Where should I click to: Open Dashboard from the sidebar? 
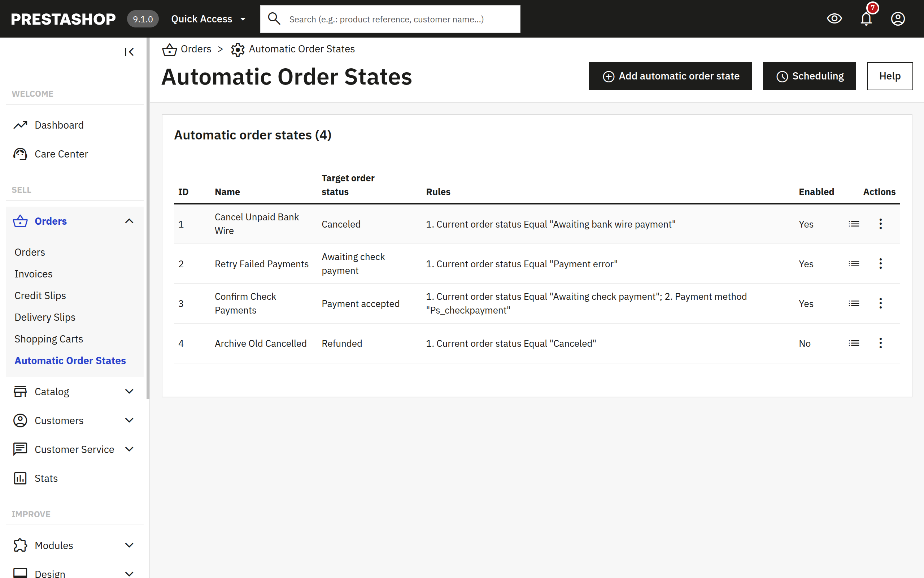coord(59,125)
